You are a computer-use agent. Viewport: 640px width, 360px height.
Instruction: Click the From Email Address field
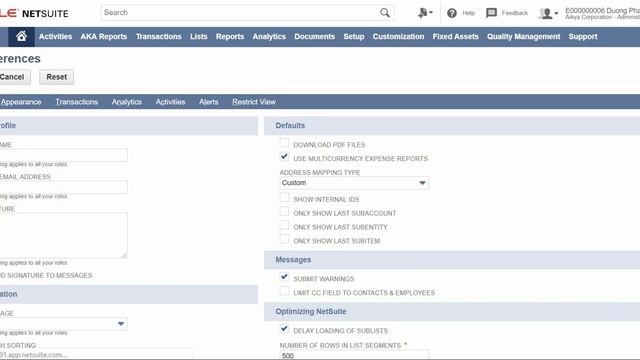point(63,187)
